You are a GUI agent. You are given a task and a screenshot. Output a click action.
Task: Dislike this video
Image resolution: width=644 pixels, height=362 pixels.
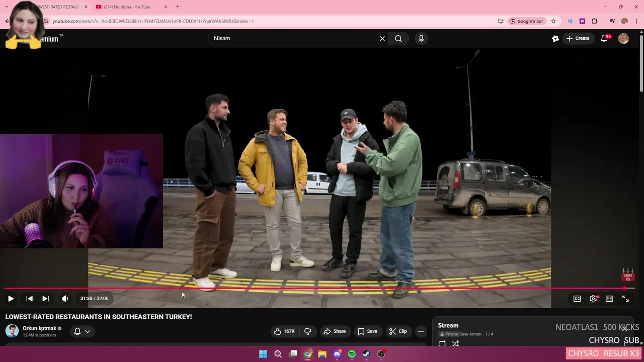point(307,331)
